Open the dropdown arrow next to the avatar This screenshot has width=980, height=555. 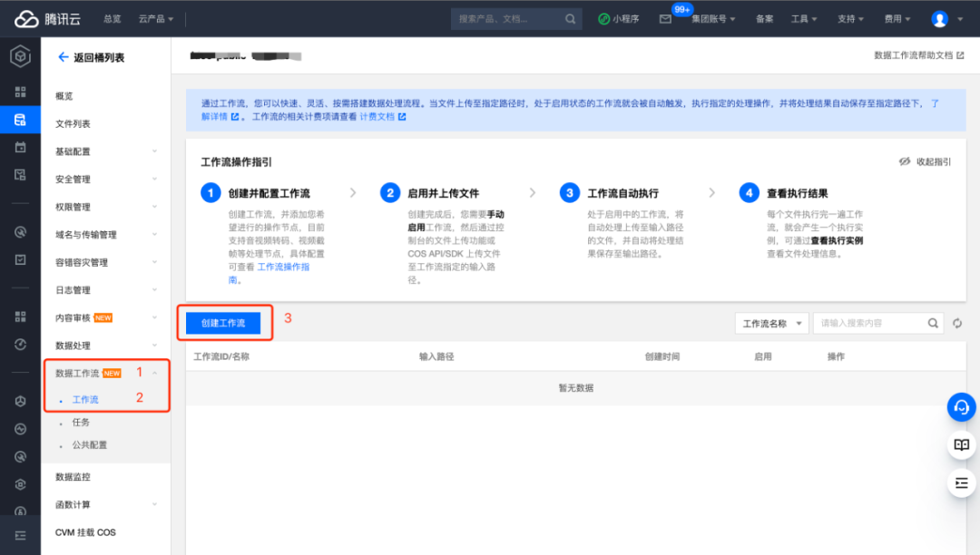pyautogui.click(x=960, y=19)
